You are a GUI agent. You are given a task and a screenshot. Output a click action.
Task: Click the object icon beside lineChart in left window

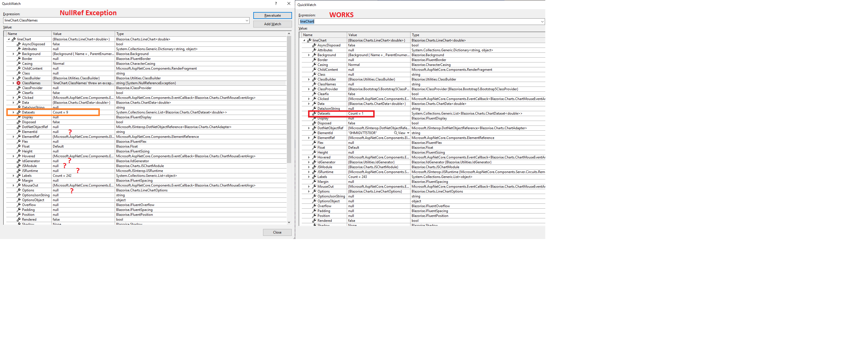pos(14,39)
